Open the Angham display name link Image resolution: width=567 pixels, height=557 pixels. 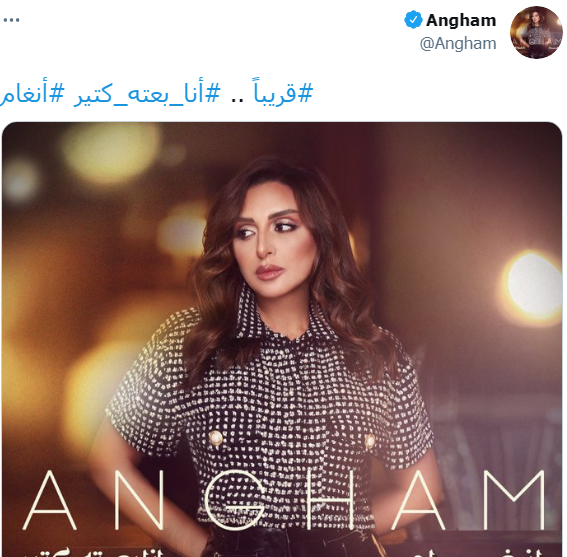(x=461, y=20)
